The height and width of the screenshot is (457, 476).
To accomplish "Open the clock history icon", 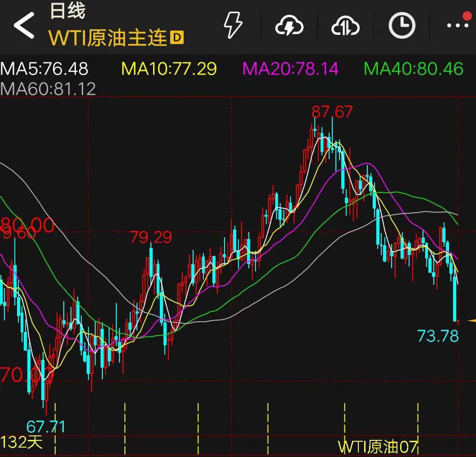I will pyautogui.click(x=402, y=26).
